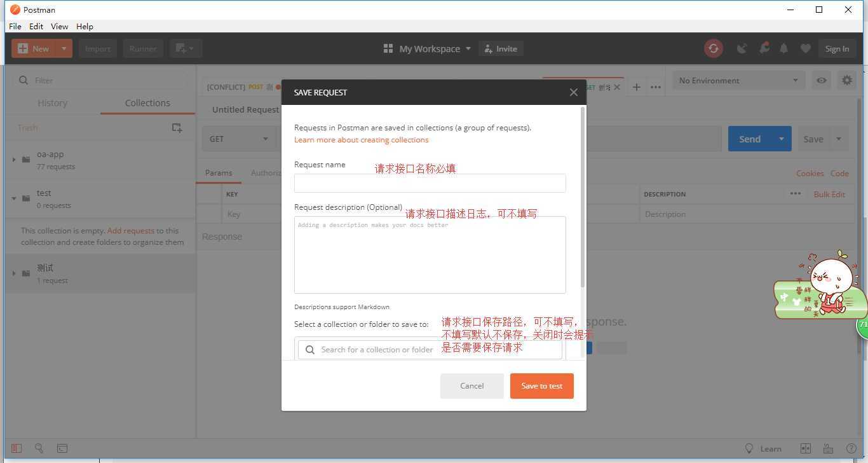
Task: Expand the oa-app collection
Action: pyautogui.click(x=14, y=159)
